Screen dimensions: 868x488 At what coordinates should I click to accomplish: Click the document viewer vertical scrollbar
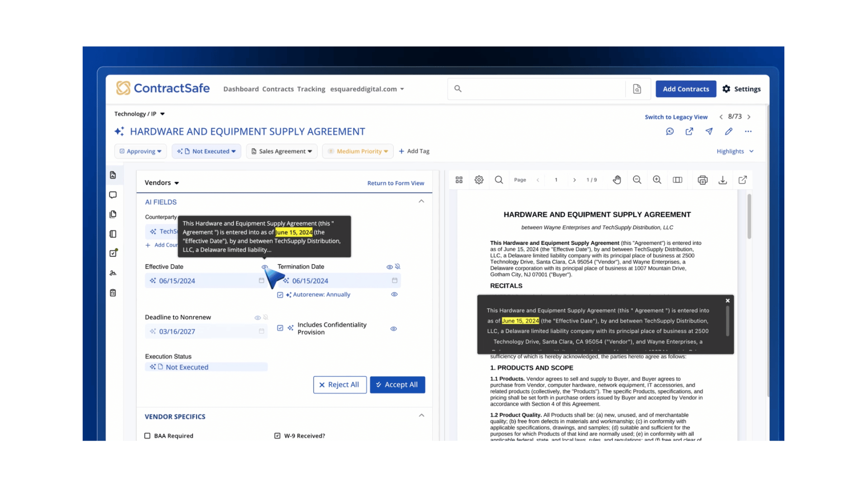pos(749,216)
